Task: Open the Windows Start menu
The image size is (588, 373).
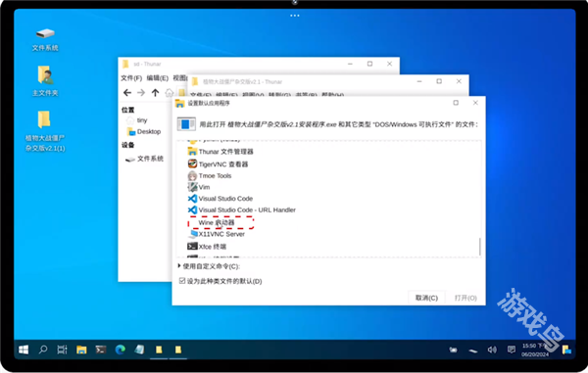Action: 24,350
